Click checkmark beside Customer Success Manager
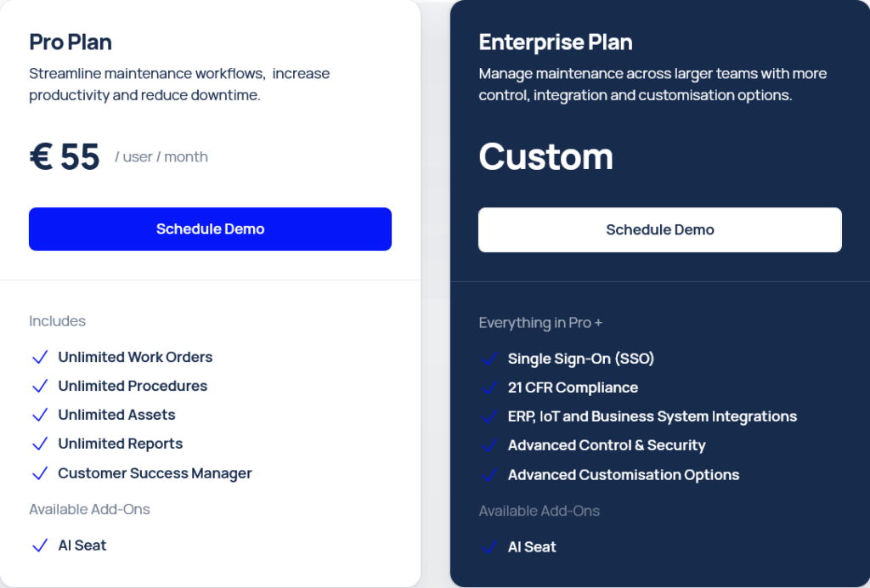Screen dimensions: 870x588 point(40,473)
